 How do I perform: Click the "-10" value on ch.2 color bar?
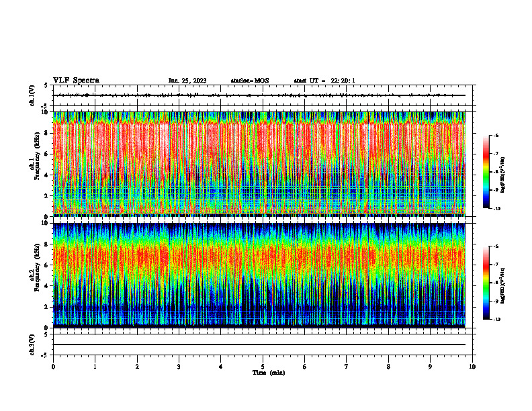coord(496,320)
